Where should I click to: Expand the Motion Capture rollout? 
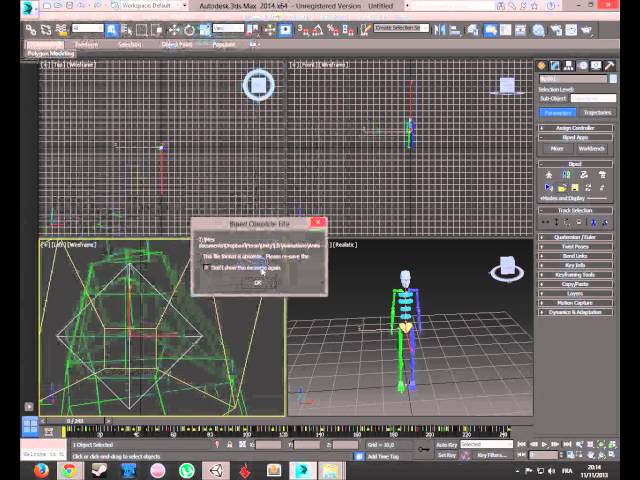pos(575,302)
